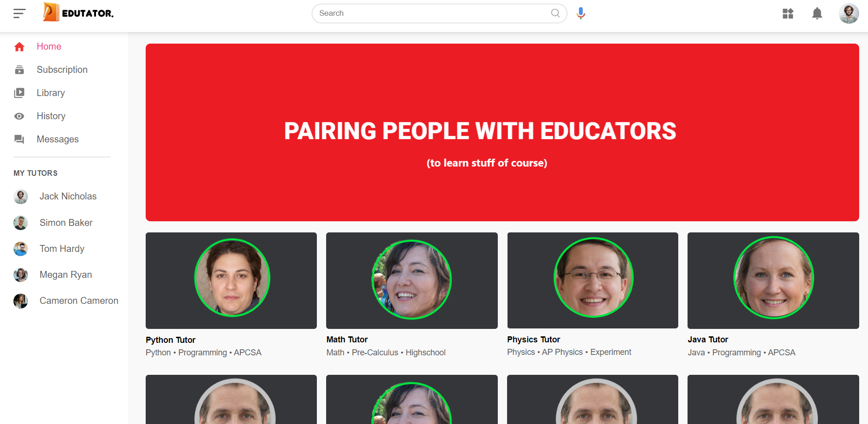Open the History page
This screenshot has width=868, height=424.
(x=51, y=116)
